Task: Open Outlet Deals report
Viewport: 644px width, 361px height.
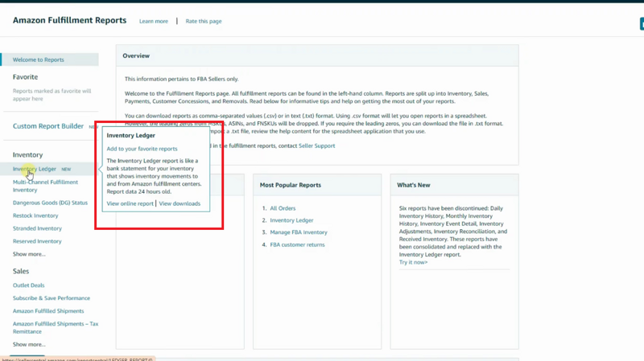Action: coord(28,285)
